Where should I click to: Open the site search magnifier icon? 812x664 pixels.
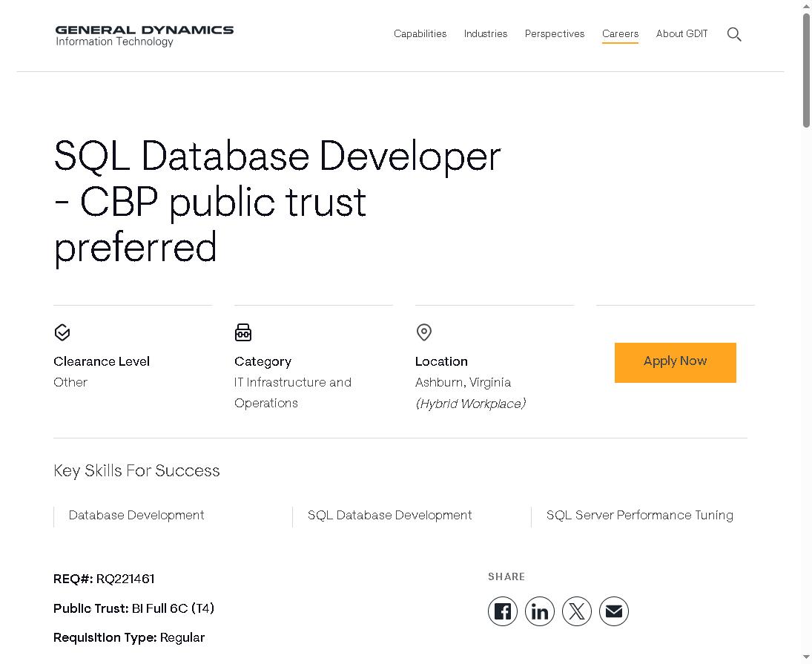tap(734, 34)
